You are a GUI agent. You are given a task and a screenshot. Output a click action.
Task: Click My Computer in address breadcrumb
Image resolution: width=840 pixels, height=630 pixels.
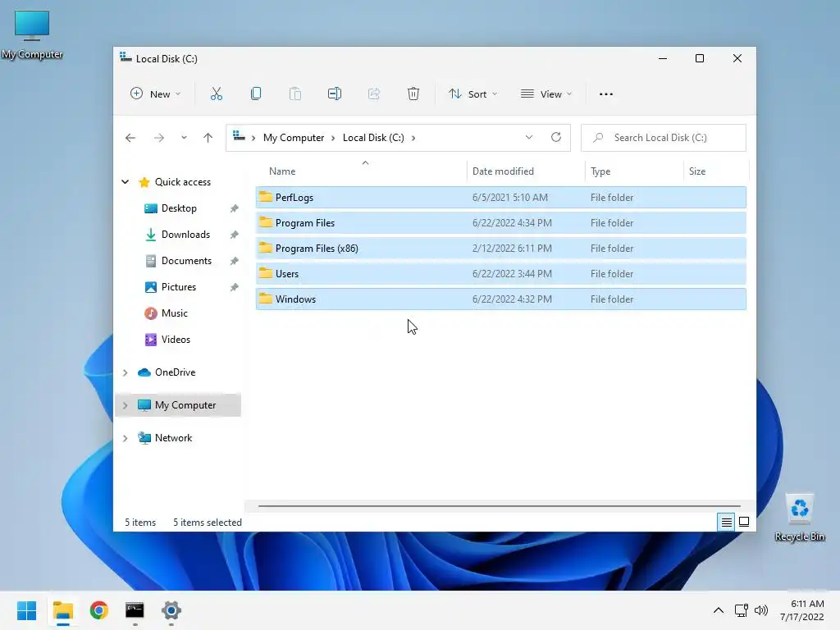coord(294,138)
